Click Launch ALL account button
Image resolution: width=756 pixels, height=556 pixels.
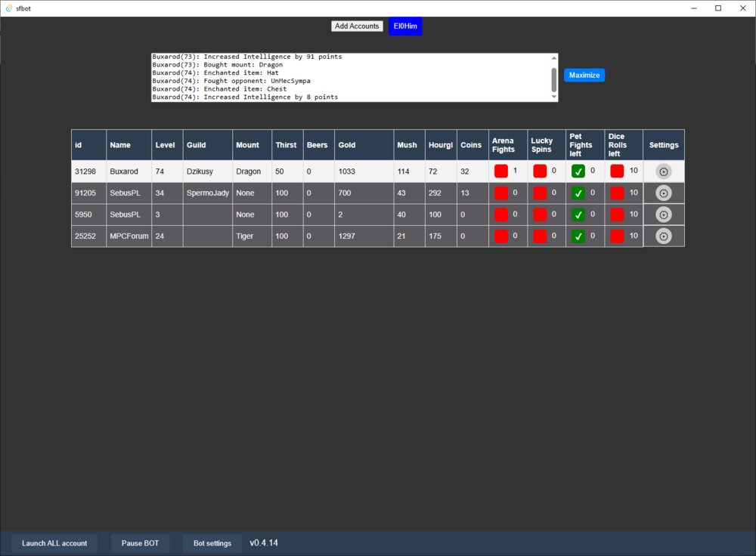click(x=54, y=543)
